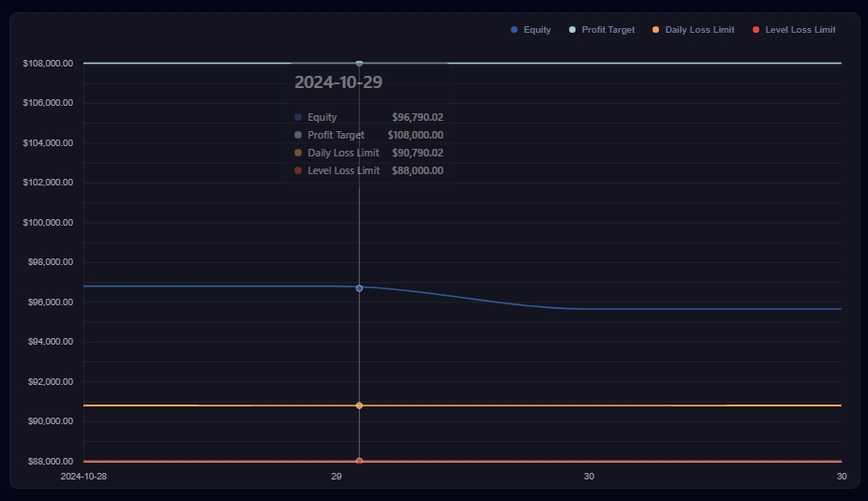Click the tooltip's Daily Loss Limit marker dot
The width and height of the screenshot is (868, 501).
coord(298,153)
